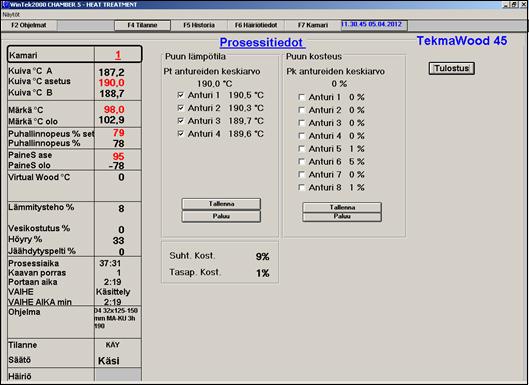Click Paluu under Puun kosteus
Screen dimensions: 529x386
click(x=342, y=217)
